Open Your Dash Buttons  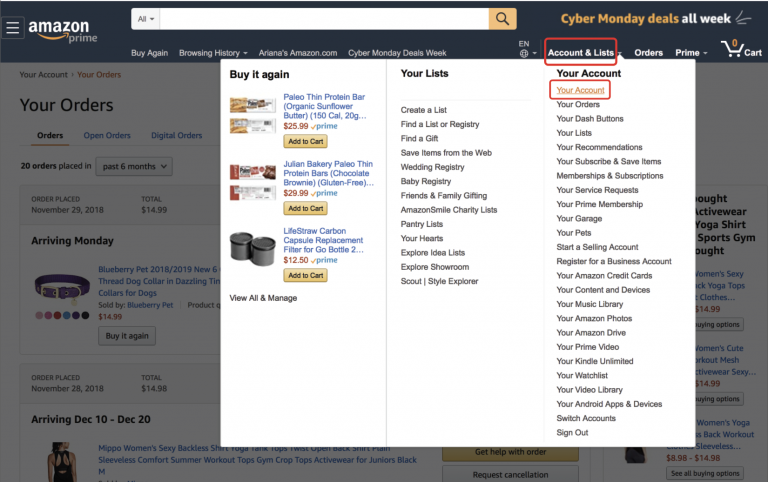(x=590, y=119)
